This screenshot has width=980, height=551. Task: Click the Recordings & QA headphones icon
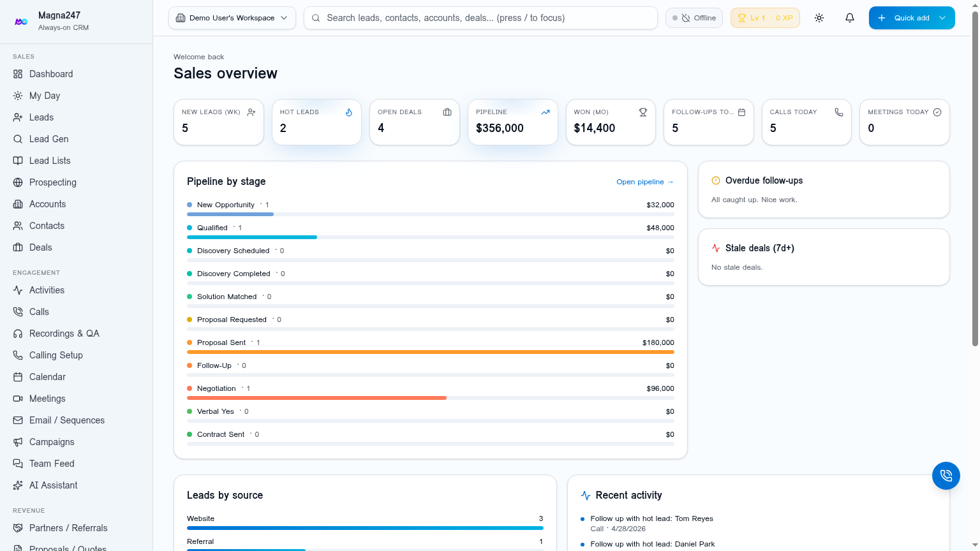click(x=18, y=334)
